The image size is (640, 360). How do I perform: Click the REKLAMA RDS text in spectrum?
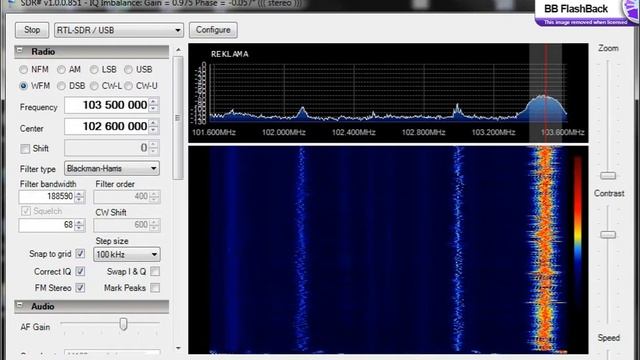tap(229, 54)
